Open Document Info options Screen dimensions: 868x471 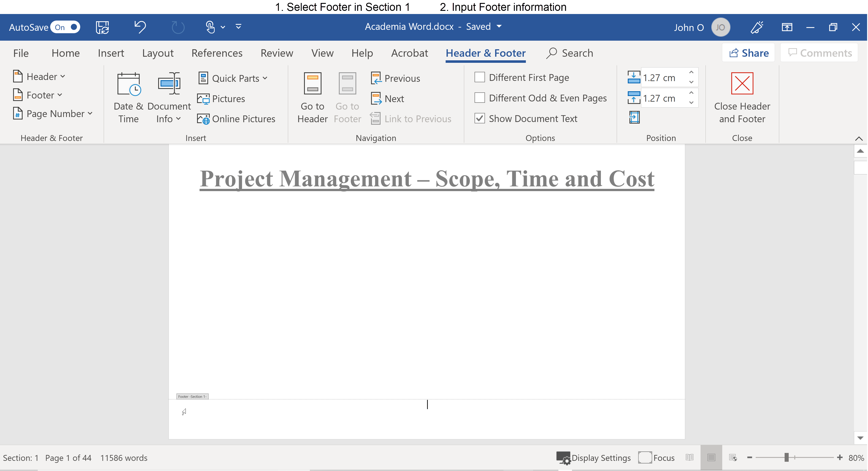(x=169, y=98)
